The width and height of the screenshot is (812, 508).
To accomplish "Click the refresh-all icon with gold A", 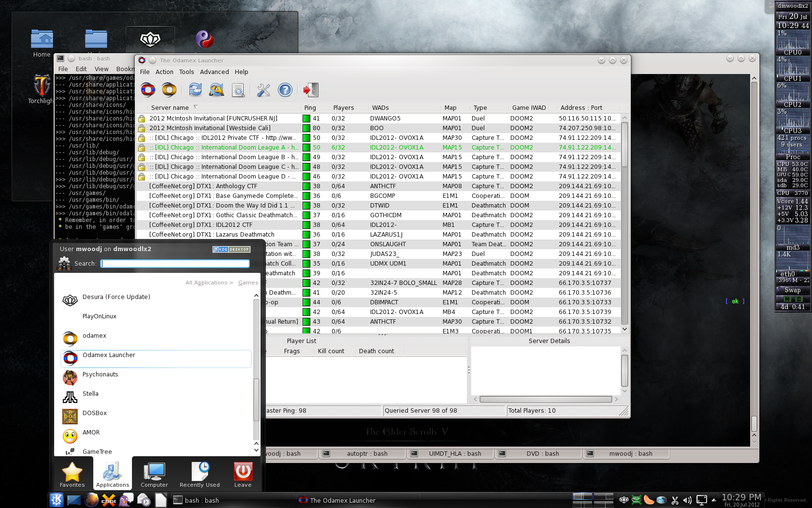I will (217, 90).
